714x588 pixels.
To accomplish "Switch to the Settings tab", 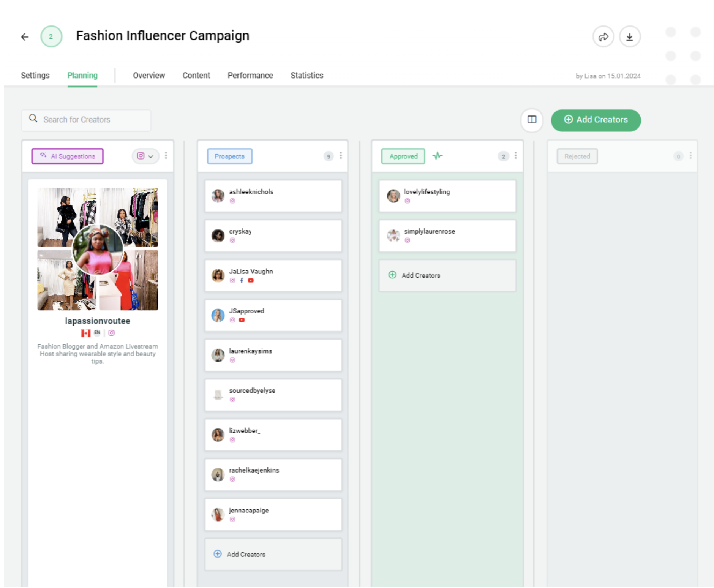I will pyautogui.click(x=35, y=75).
